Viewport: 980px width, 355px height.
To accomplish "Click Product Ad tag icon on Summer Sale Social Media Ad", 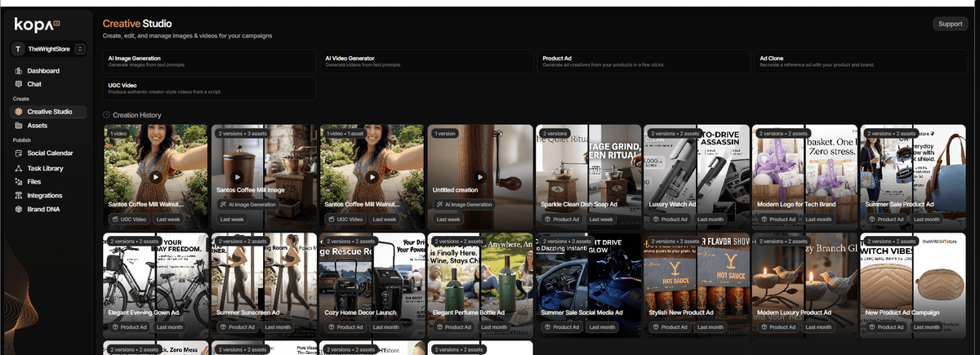I will (548, 327).
